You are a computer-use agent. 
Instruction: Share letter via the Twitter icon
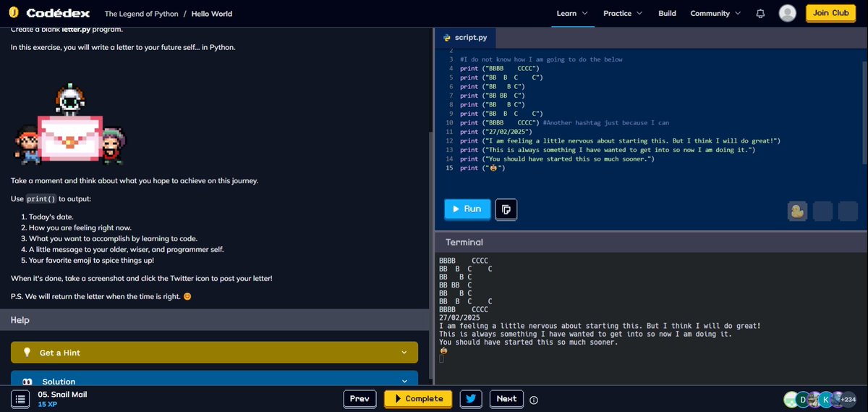click(471, 398)
